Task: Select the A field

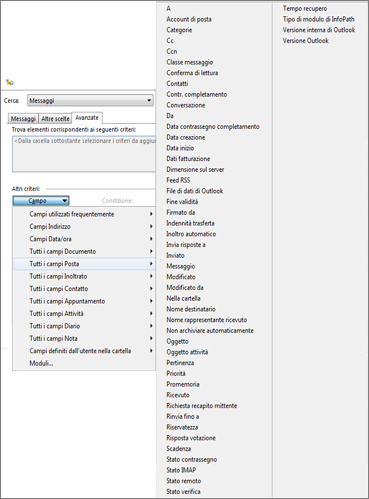Action: (x=168, y=8)
